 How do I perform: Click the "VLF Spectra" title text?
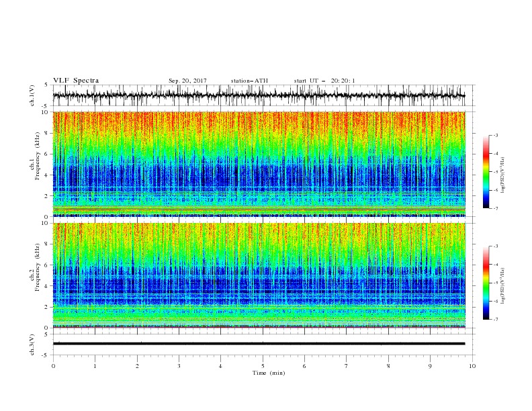tap(76, 81)
